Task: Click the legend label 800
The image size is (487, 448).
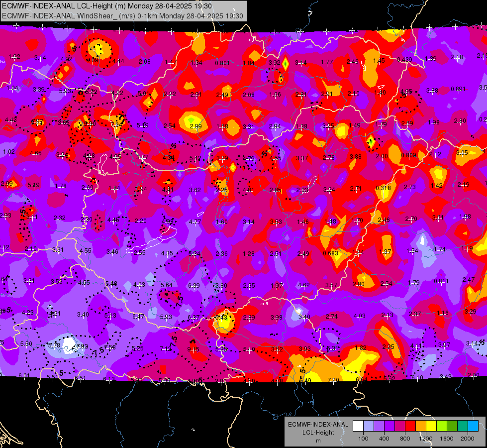Action: 405,439
